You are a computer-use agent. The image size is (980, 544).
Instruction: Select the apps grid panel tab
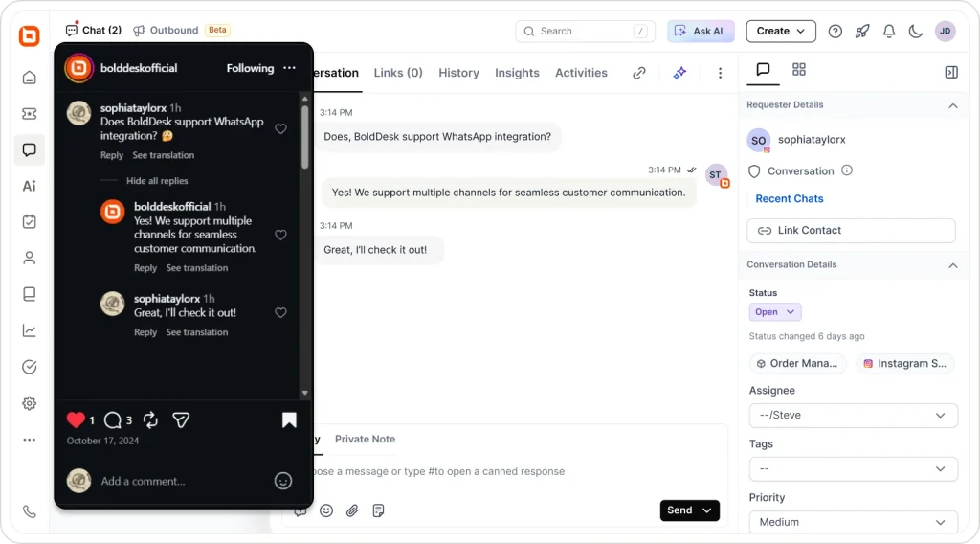pos(799,69)
